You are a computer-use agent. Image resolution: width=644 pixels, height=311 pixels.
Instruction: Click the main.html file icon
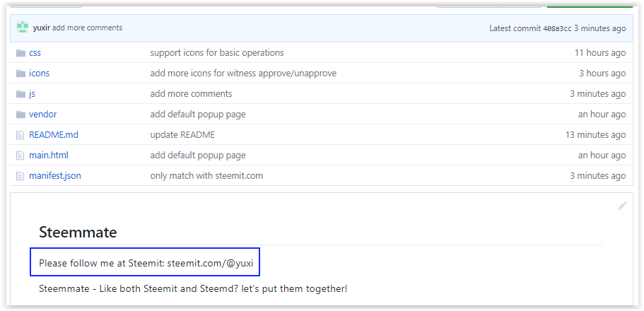pyautogui.click(x=20, y=155)
